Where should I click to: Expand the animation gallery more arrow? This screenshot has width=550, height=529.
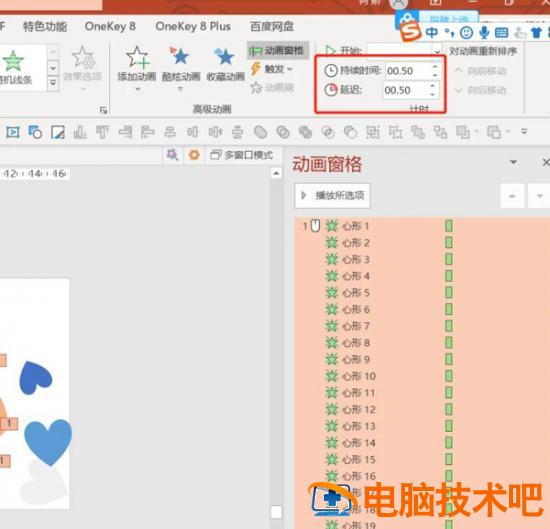[53, 83]
